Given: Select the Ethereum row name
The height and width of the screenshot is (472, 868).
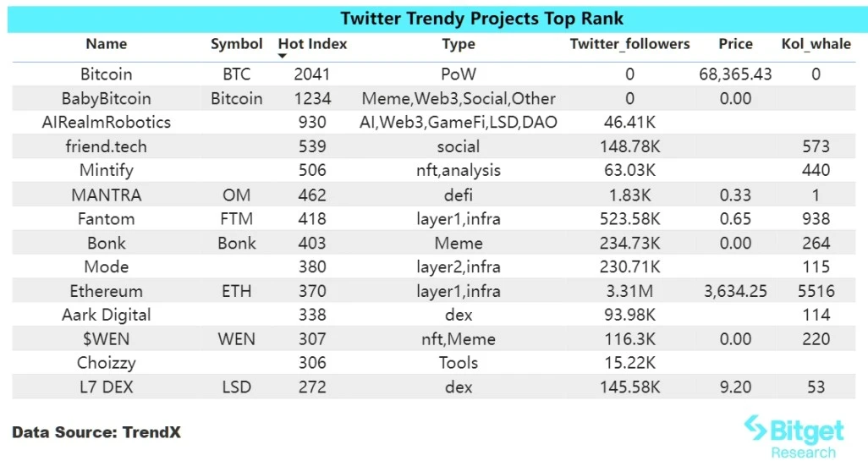Looking at the screenshot, I should 107,291.
